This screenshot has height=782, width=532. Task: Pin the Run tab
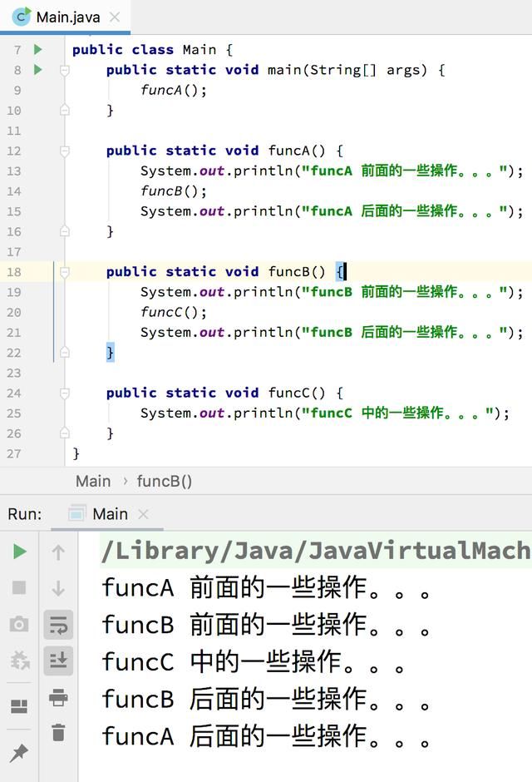click(x=19, y=753)
